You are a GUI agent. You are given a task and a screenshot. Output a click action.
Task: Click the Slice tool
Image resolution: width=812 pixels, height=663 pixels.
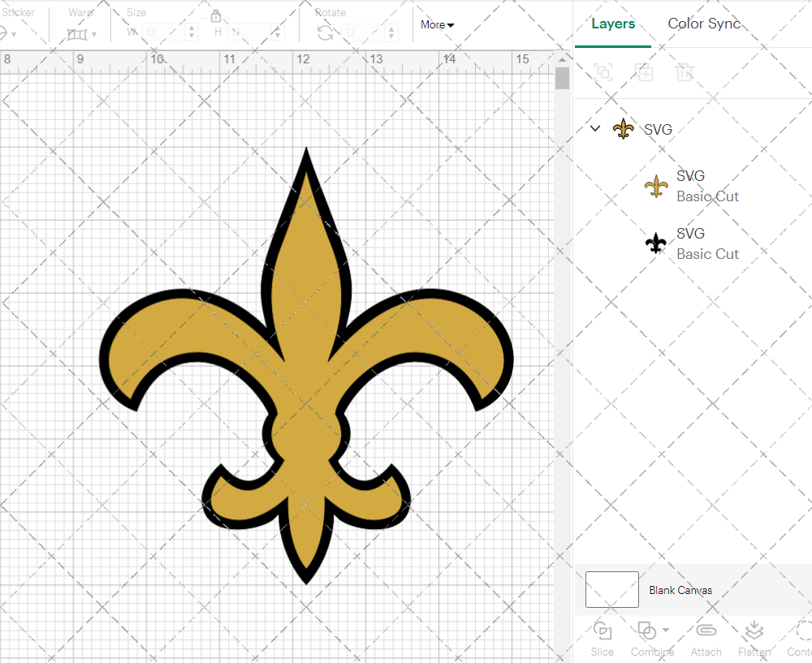point(603,639)
